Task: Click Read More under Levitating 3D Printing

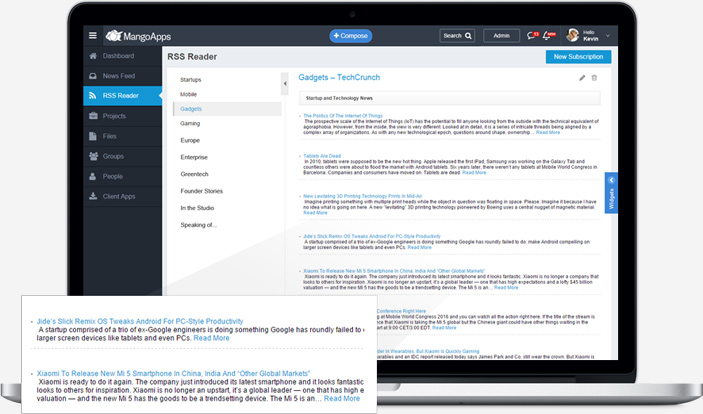Action: click(315, 213)
